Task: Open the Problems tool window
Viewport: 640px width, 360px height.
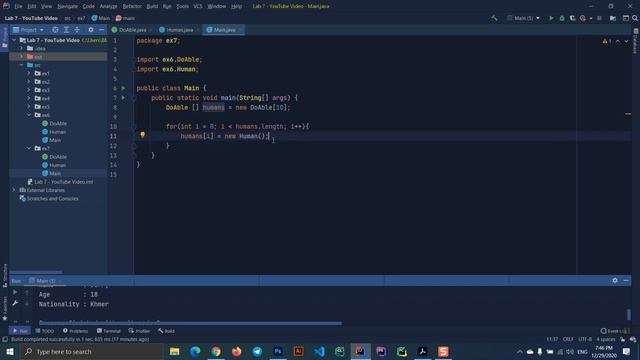Action: [76, 331]
